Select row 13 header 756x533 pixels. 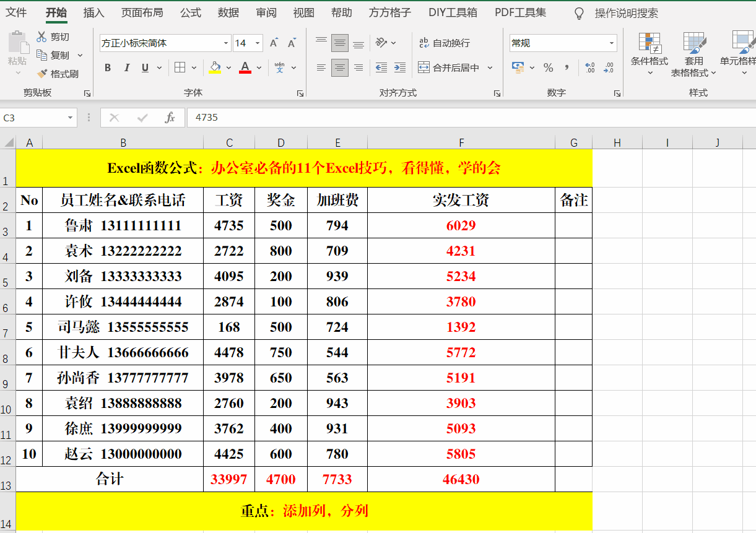(7, 479)
